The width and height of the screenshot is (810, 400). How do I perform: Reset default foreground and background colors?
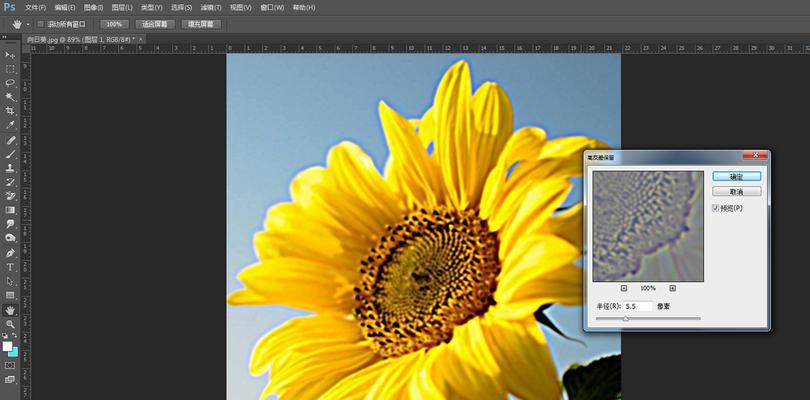coord(5,335)
